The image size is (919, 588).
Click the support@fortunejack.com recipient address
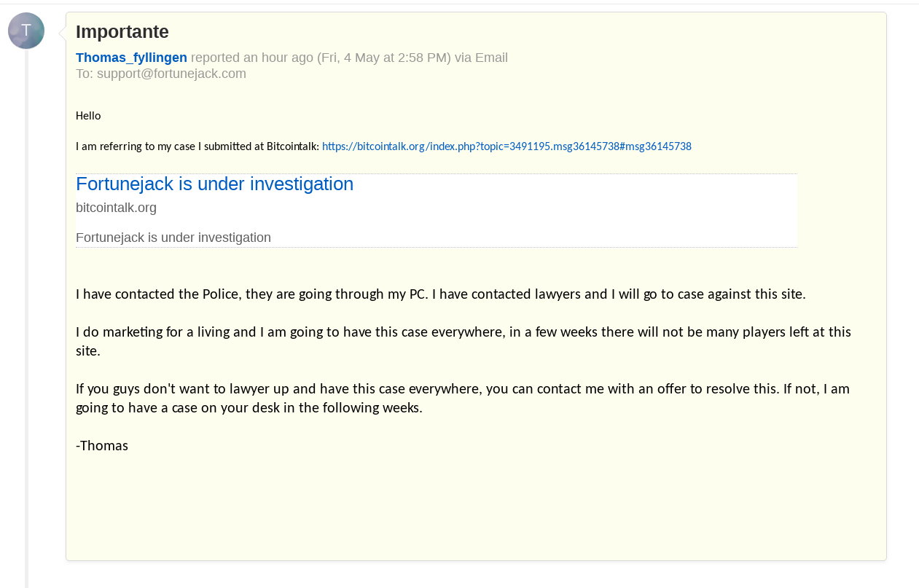(x=171, y=74)
